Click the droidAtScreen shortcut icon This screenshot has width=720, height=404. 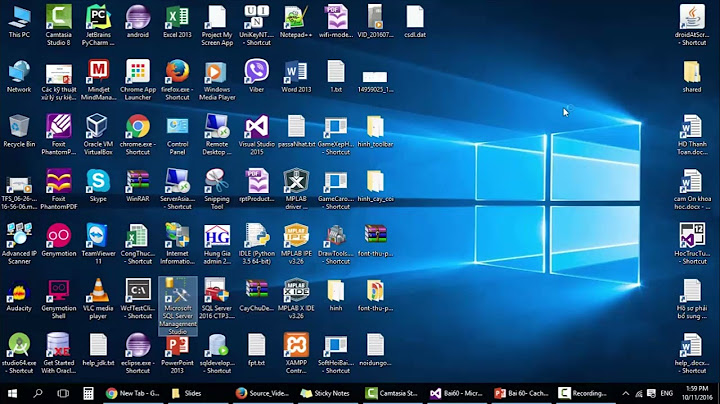click(692, 24)
